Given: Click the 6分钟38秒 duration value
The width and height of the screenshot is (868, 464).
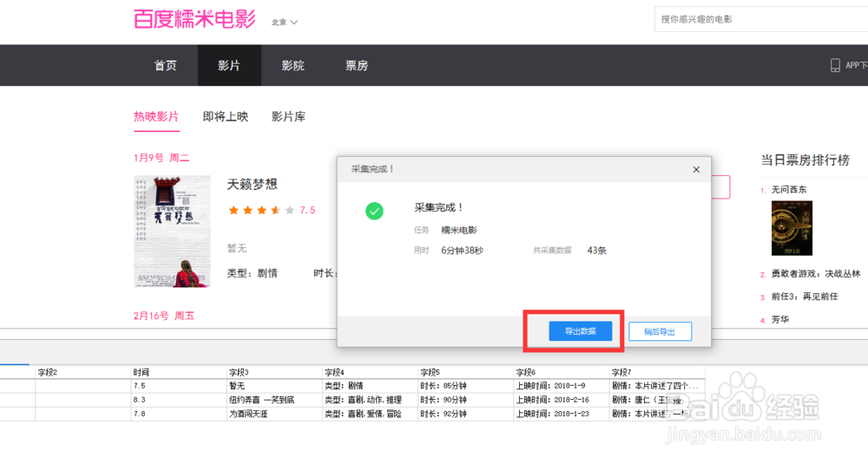Looking at the screenshot, I should pyautogui.click(x=463, y=251).
